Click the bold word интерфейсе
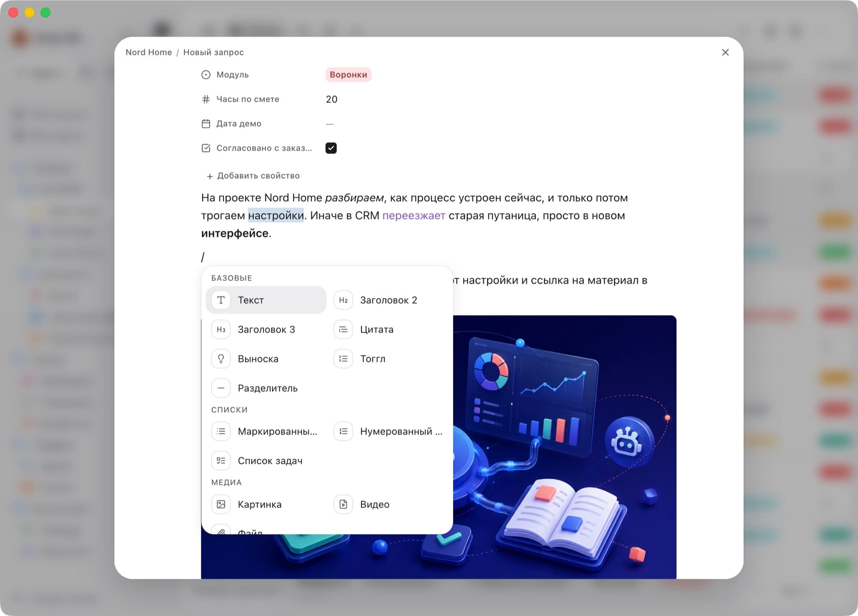858x616 pixels. [235, 234]
